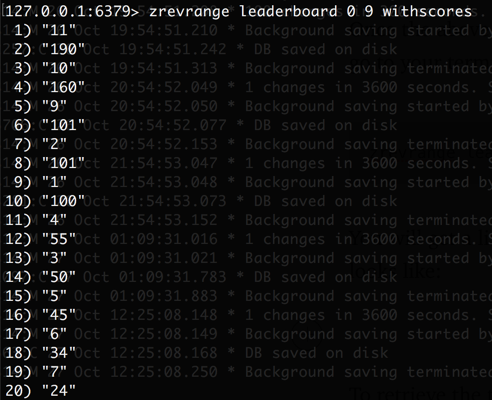Select output line 12 value "55"
Screen dimensions: 492x400
click(59, 239)
